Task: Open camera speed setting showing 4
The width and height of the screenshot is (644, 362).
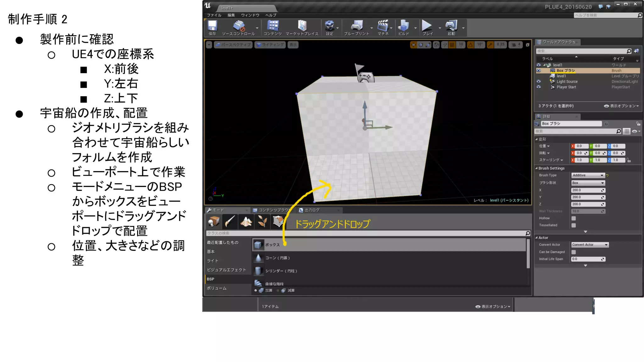Action: 516,45
